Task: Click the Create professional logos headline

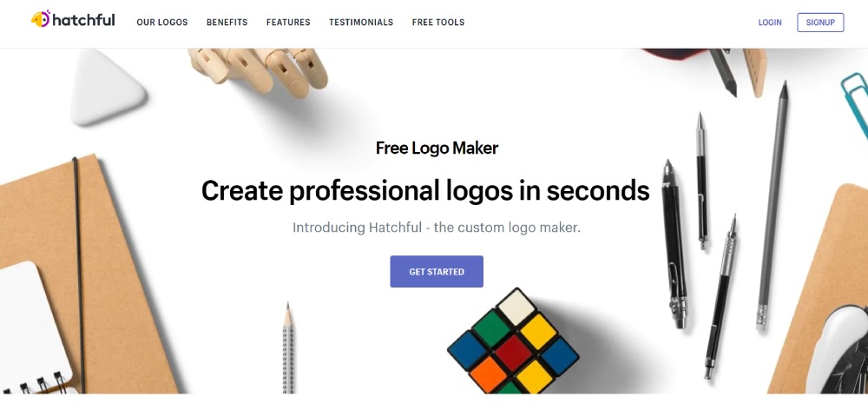Action: click(425, 190)
